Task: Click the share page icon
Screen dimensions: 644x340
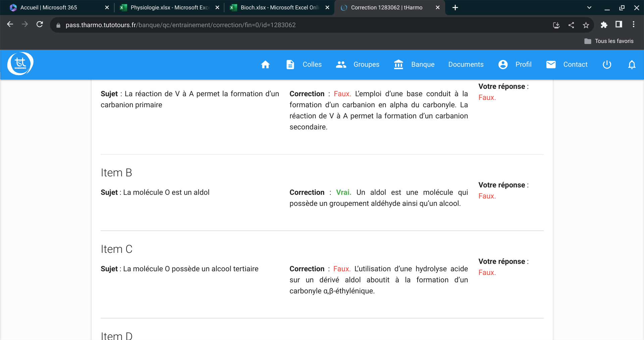Action: [571, 25]
